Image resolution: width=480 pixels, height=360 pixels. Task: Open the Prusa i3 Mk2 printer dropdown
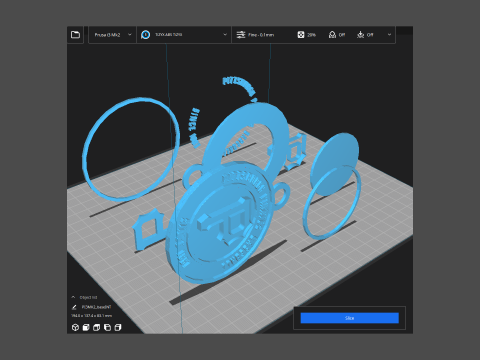[x=113, y=35]
